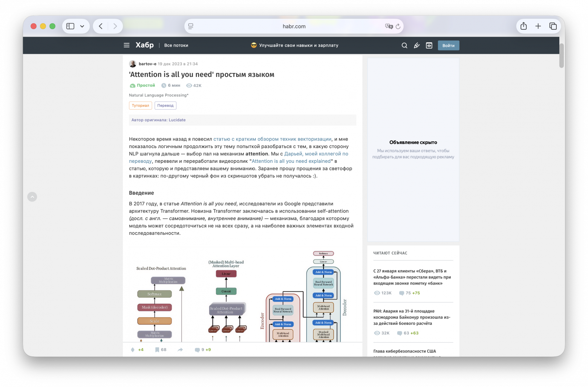Open the hamburger menu next to Хабр logo

126,45
